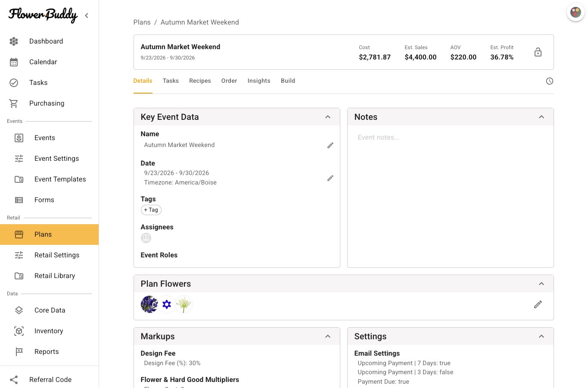Open Event Settings
Viewport: 588px width, 388px height.
(49, 159)
